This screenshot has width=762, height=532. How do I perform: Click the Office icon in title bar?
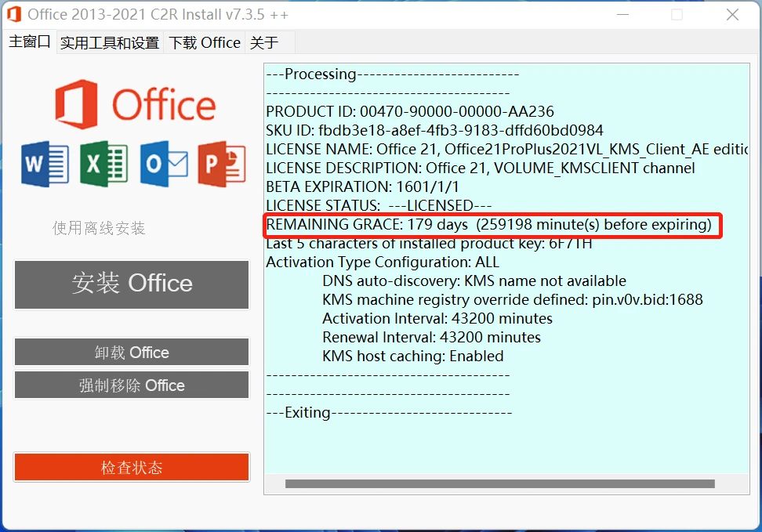tap(14, 15)
